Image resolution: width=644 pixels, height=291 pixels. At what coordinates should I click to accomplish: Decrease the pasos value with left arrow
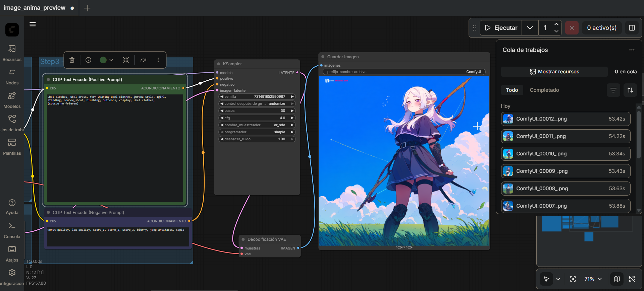[222, 111]
